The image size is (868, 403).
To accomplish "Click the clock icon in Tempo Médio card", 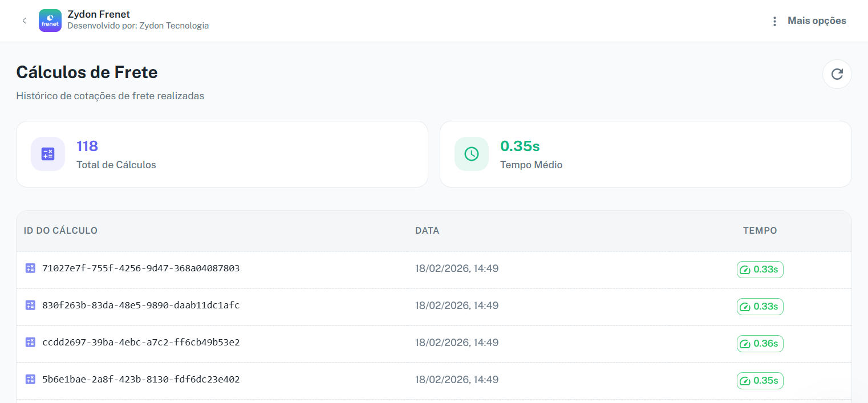I will (x=472, y=154).
